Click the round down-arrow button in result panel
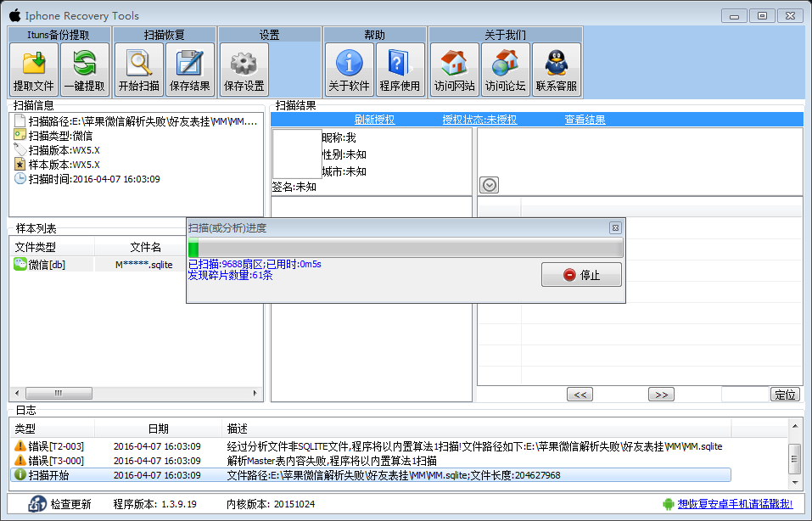The width and height of the screenshot is (812, 521). coord(489,185)
